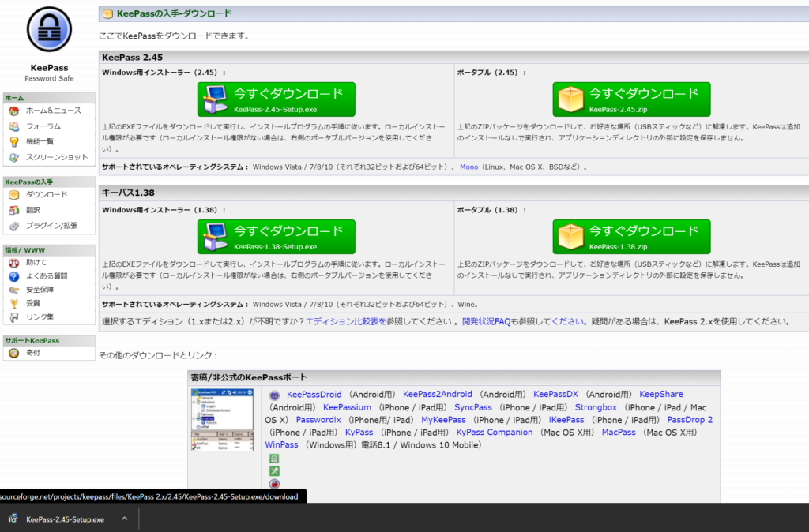This screenshot has width=809, height=532.
Task: Click the KeePass lock logo
Action: [x=48, y=28]
